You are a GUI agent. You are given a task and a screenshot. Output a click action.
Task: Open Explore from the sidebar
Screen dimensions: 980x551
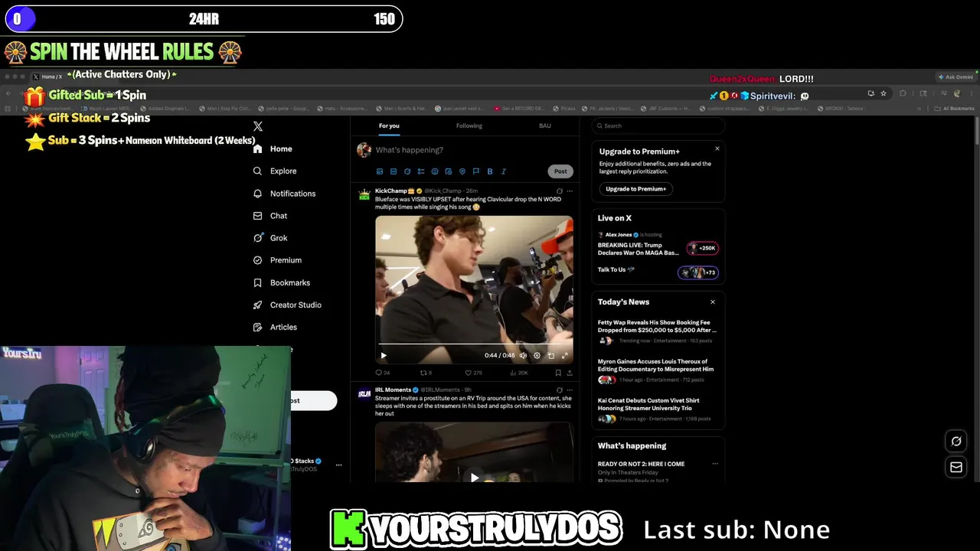coord(275,171)
